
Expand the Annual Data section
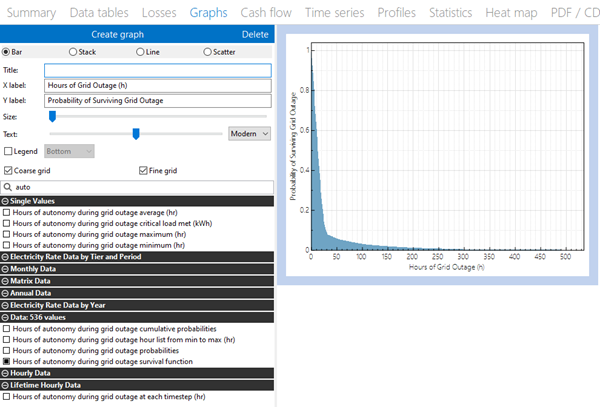(6, 294)
